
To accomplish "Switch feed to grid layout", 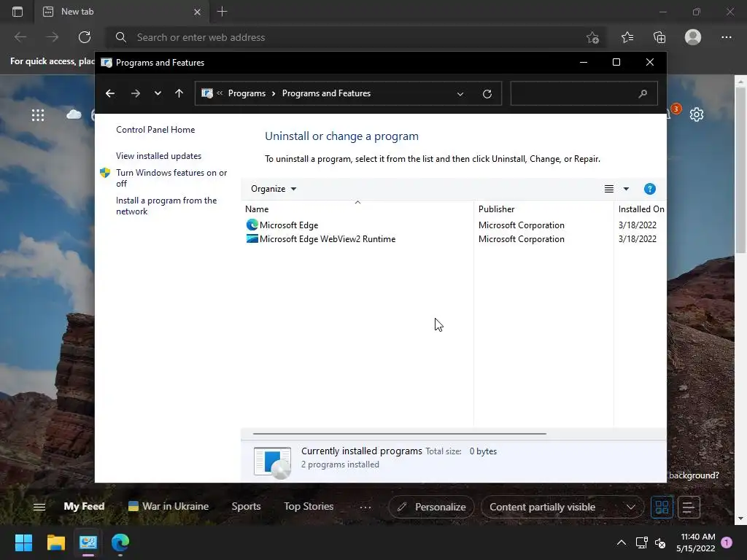I will [662, 507].
